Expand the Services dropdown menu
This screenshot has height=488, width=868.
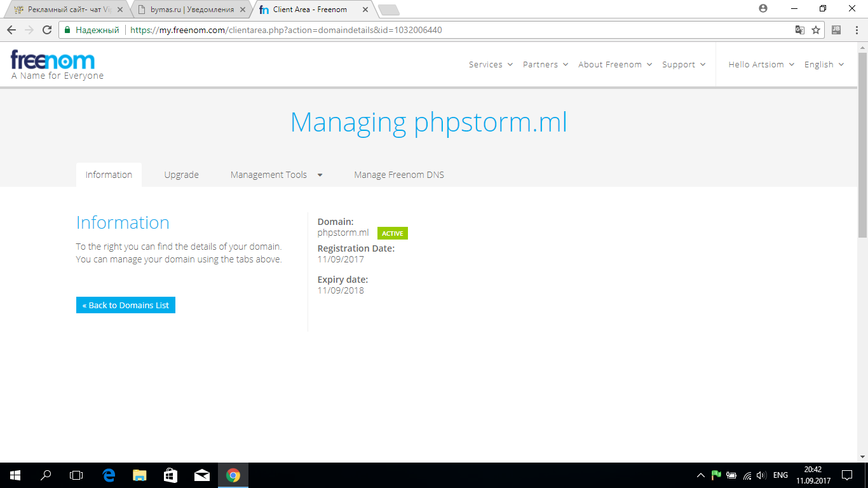(x=491, y=64)
